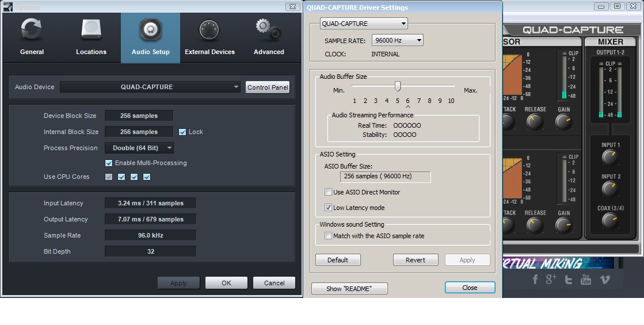Enable Use ASIO Direct Monitor checkbox

[x=328, y=192]
